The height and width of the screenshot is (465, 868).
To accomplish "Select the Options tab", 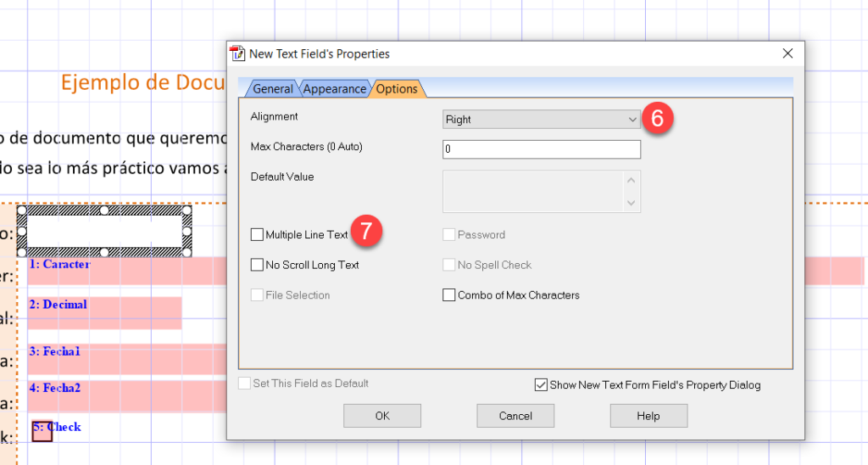I will coord(397,89).
